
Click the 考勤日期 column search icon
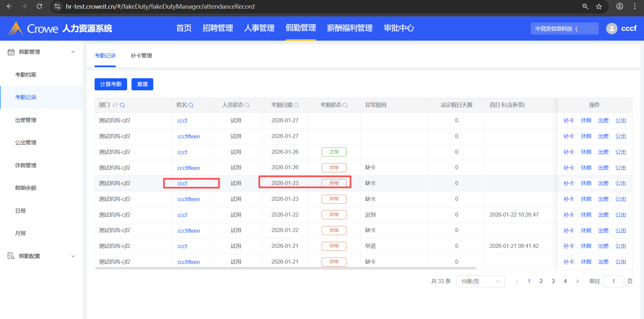click(296, 105)
